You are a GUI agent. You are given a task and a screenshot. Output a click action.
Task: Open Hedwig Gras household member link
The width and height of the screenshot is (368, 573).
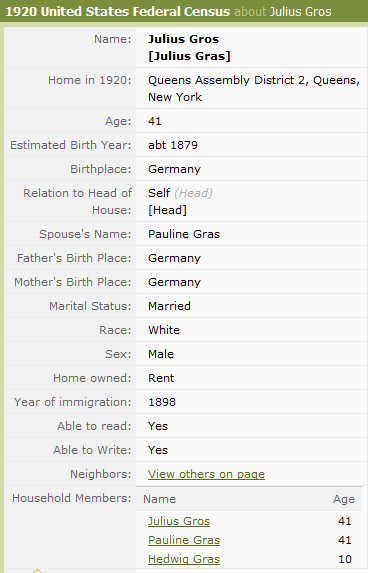tap(184, 559)
